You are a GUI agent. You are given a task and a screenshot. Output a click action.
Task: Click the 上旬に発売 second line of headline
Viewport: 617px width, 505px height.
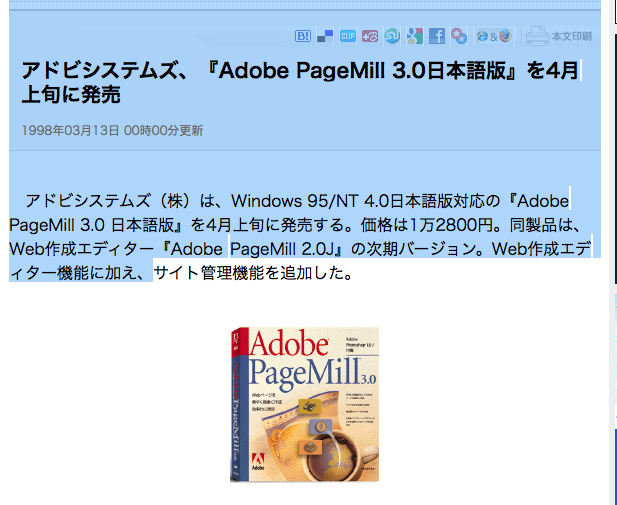71,96
